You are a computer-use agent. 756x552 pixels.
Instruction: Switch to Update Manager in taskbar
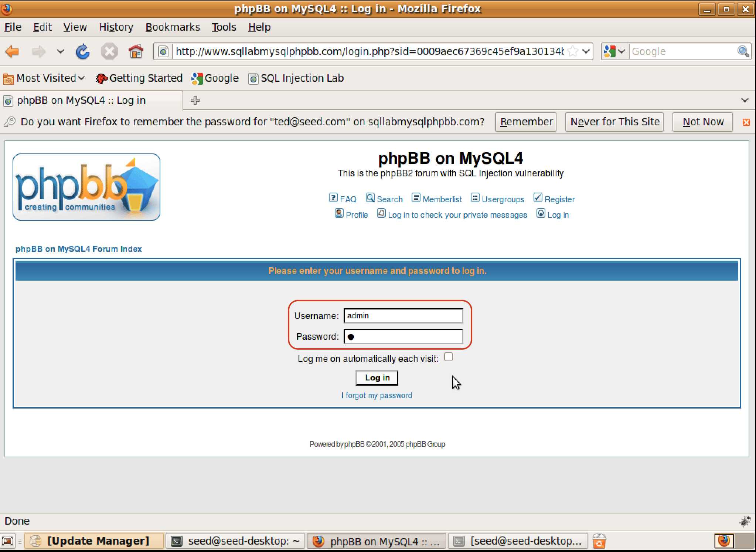(x=94, y=541)
